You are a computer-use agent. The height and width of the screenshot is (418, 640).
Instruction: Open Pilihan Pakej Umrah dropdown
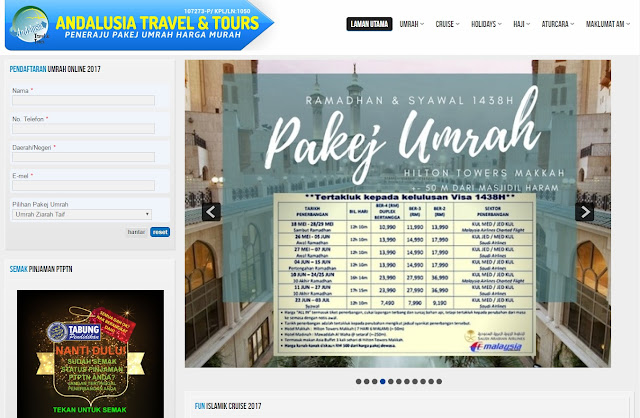pyautogui.click(x=82, y=214)
